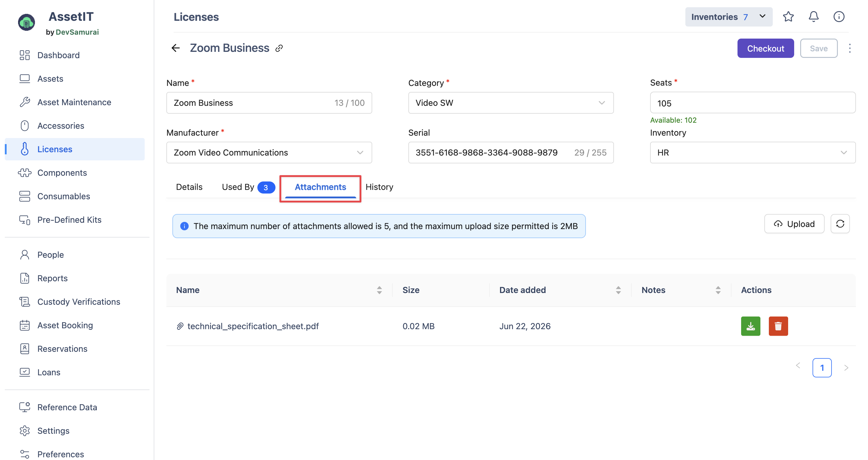Sort attachments by Date added
The width and height of the screenshot is (868, 460).
[618, 290]
